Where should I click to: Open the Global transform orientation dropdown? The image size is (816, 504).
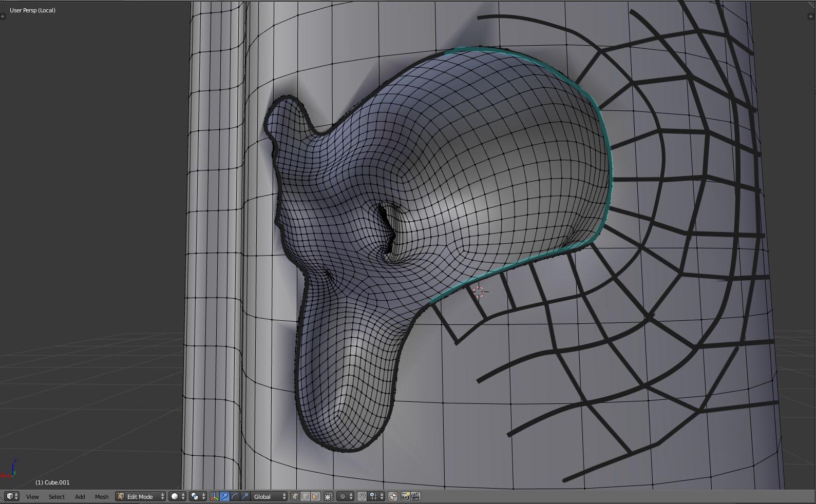click(x=269, y=496)
